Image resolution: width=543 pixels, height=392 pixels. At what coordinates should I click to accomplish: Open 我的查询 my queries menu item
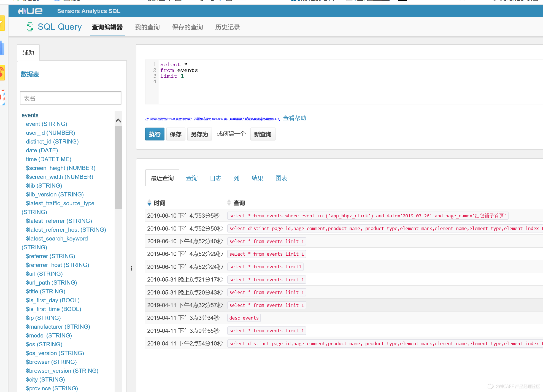[x=147, y=27]
